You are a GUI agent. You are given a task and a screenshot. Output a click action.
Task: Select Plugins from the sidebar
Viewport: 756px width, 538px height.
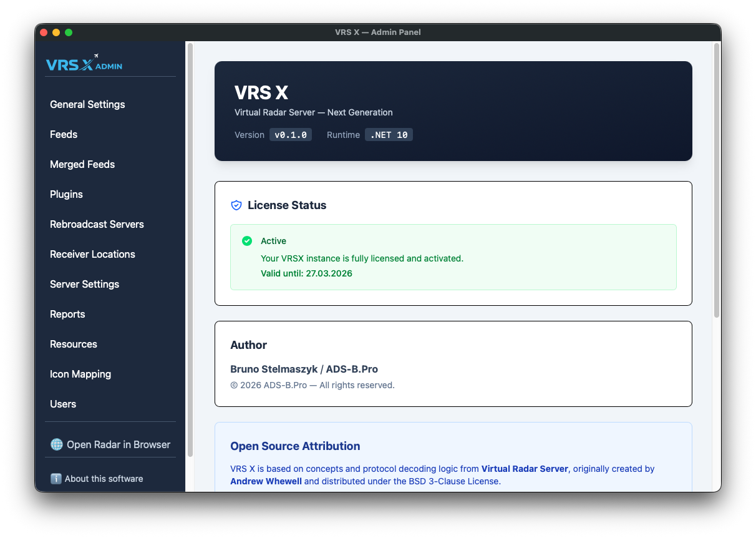pyautogui.click(x=66, y=194)
